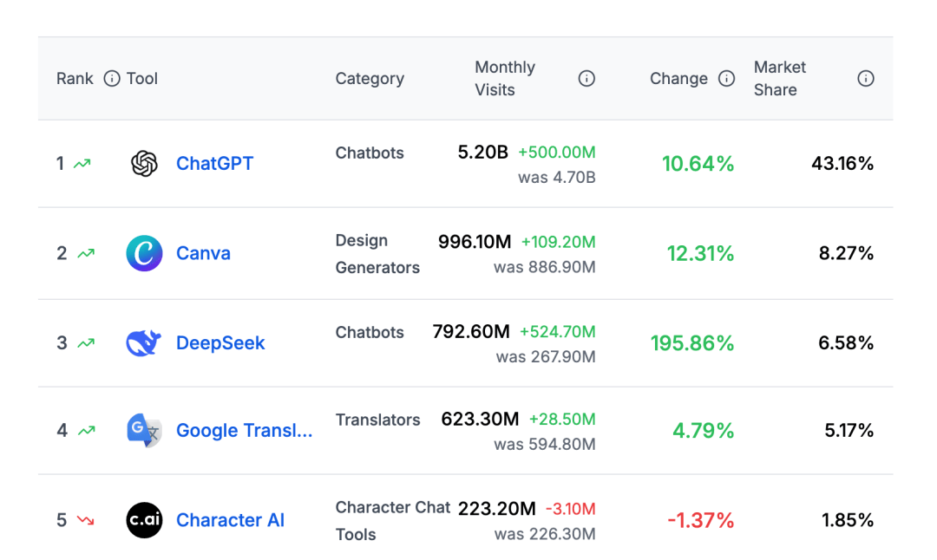The image size is (937, 560).
Task: Open the ChatGPT tool link
Action: click(x=214, y=164)
